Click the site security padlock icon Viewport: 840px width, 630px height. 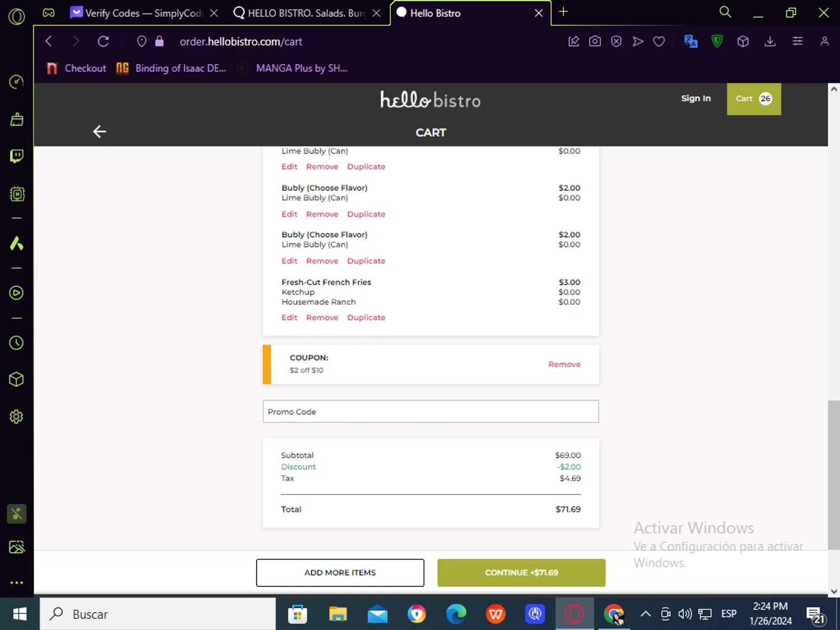[x=160, y=41]
